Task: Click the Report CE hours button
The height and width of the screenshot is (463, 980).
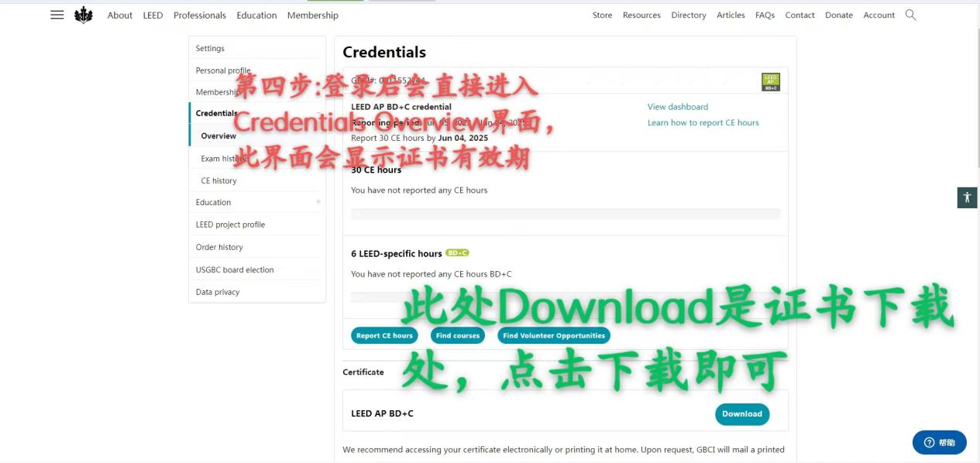Action: coord(384,335)
